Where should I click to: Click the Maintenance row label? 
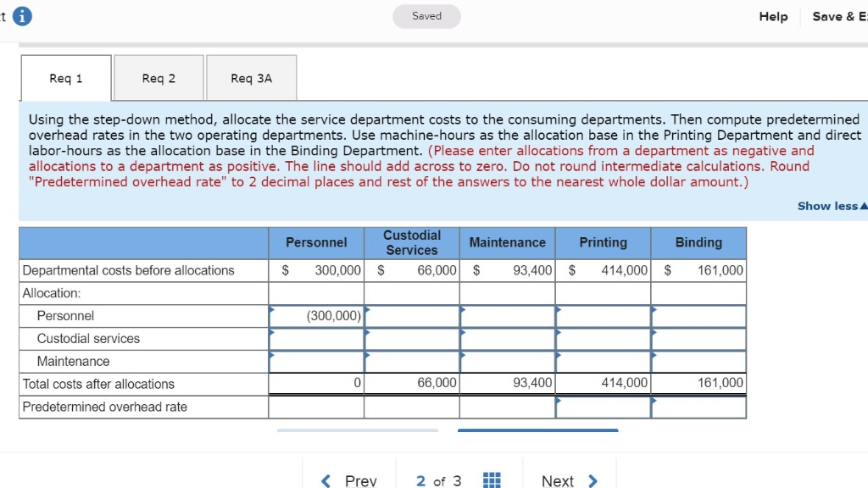tap(73, 361)
